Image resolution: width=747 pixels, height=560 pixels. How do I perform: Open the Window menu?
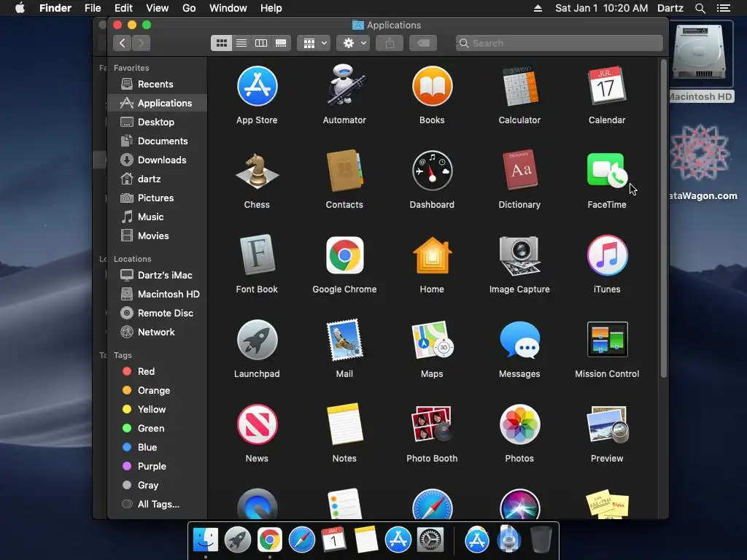tap(228, 8)
